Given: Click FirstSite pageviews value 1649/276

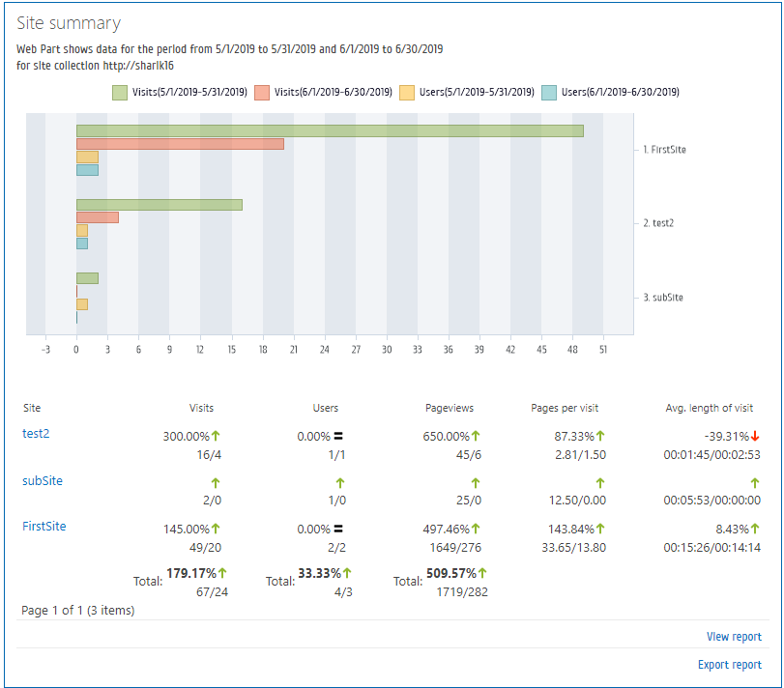Looking at the screenshot, I should 455,548.
